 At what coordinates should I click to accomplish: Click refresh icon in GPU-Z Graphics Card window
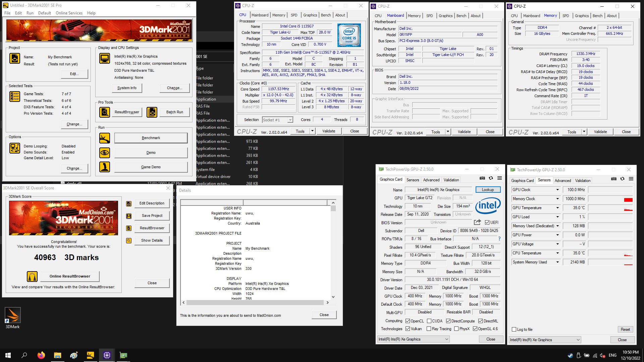pyautogui.click(x=491, y=178)
